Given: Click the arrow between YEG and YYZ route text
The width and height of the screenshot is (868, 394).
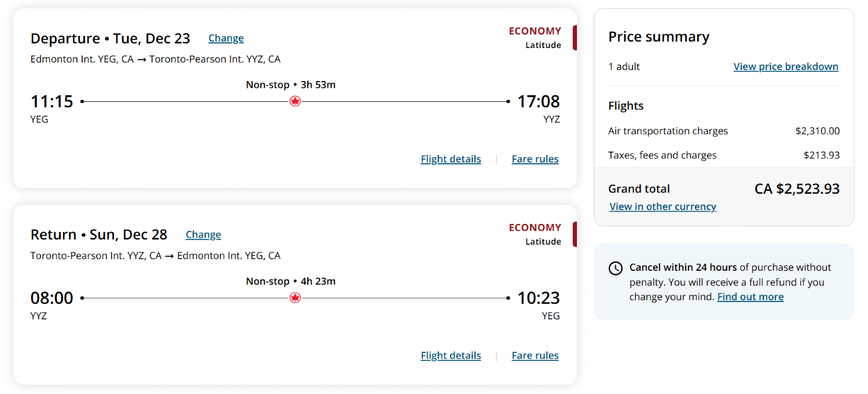Looking at the screenshot, I should (141, 58).
